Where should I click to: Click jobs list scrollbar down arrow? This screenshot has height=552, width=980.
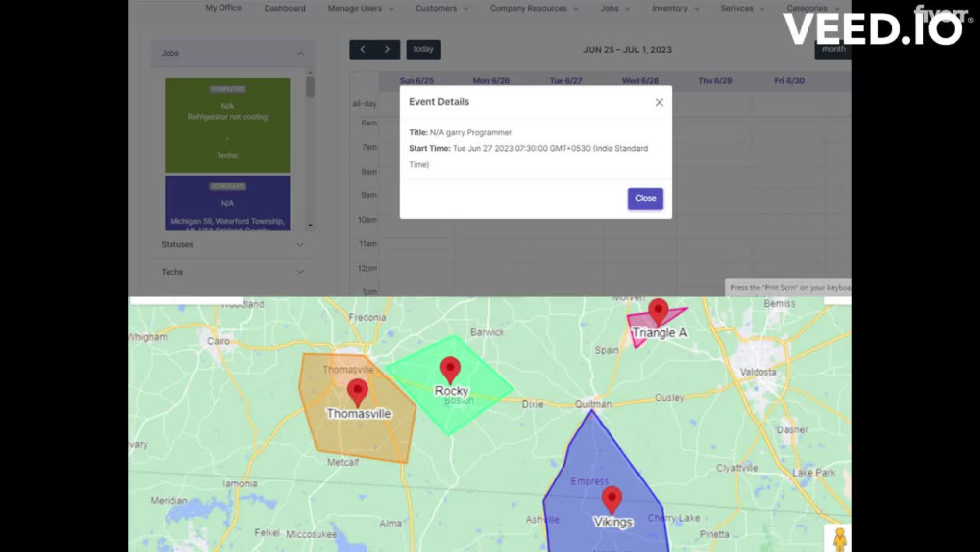310,226
